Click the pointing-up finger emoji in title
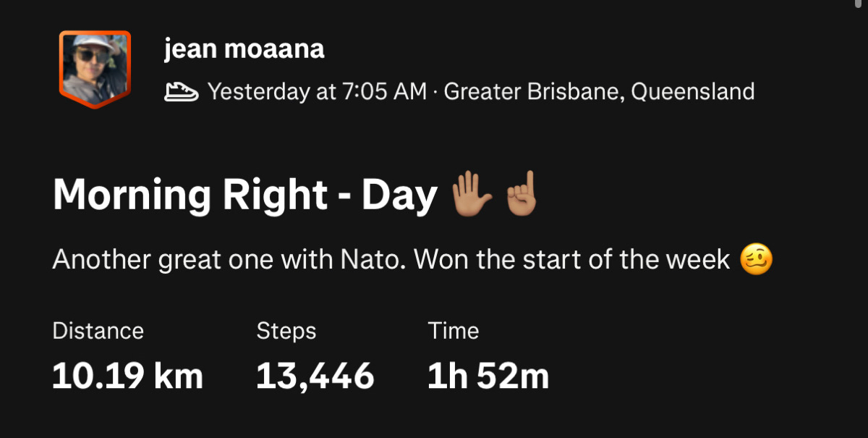 pyautogui.click(x=521, y=194)
